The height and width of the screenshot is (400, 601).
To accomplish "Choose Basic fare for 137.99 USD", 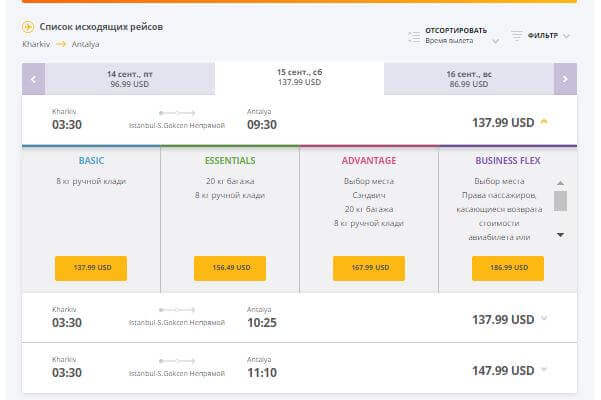I will click(x=91, y=268).
